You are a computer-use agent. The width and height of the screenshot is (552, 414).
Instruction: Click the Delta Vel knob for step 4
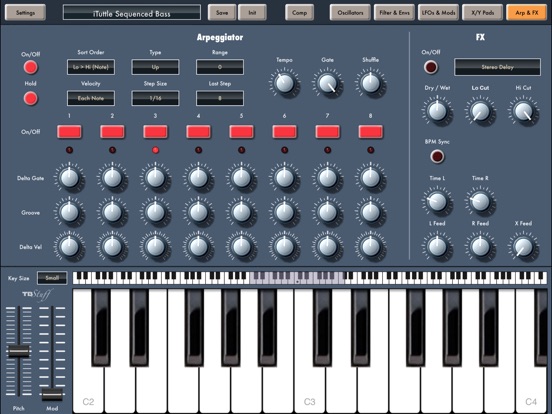199,247
